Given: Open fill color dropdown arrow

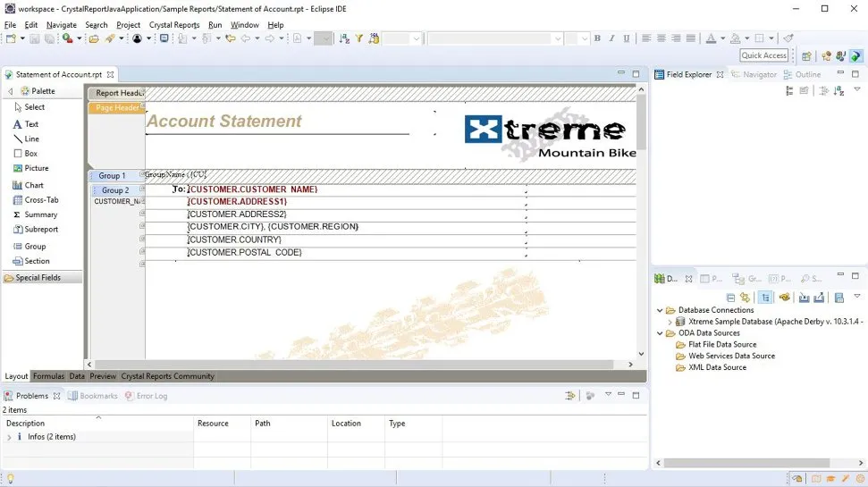Looking at the screenshot, I should (x=746, y=38).
